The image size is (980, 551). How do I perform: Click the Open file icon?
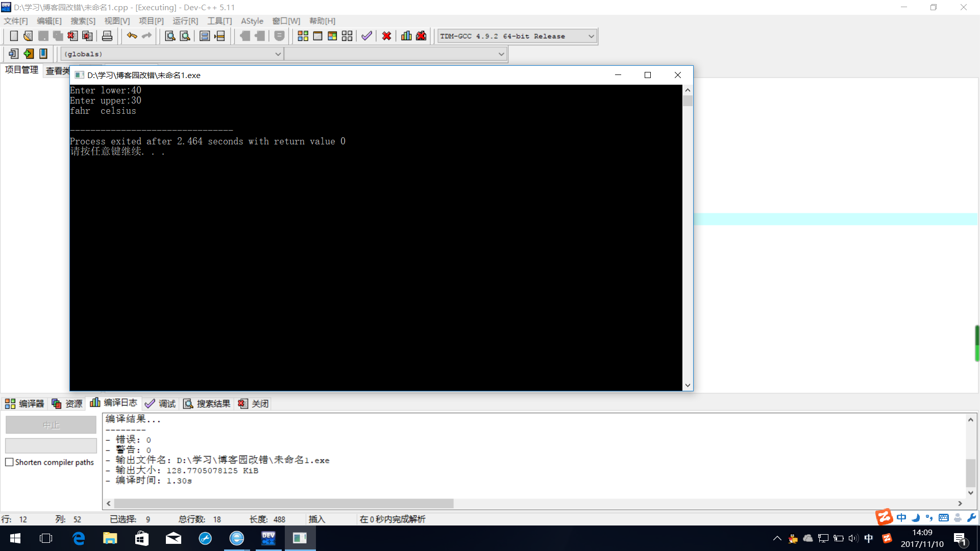pyautogui.click(x=28, y=36)
